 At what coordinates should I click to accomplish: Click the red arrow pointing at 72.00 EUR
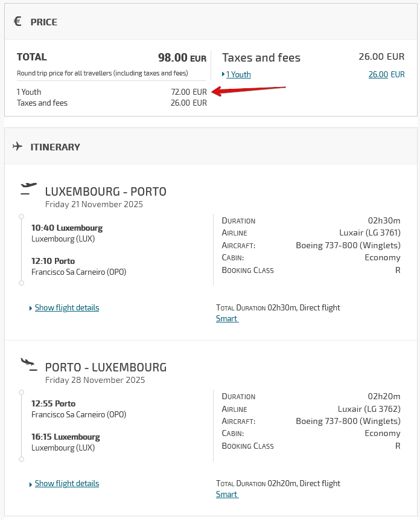[247, 90]
